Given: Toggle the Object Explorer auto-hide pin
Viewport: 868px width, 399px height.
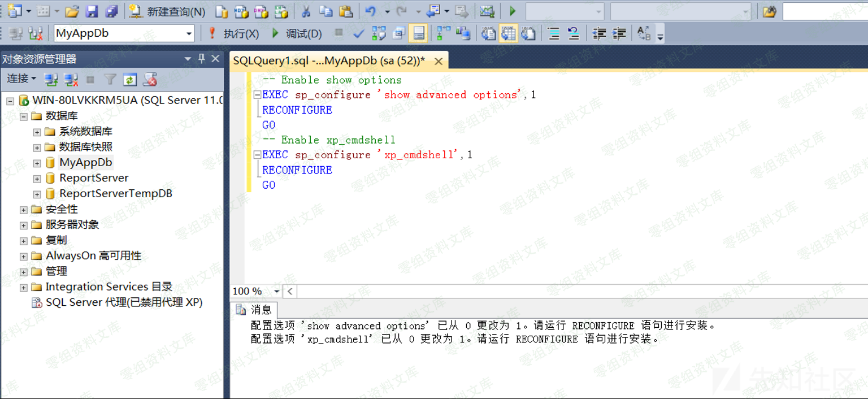Looking at the screenshot, I should 201,59.
